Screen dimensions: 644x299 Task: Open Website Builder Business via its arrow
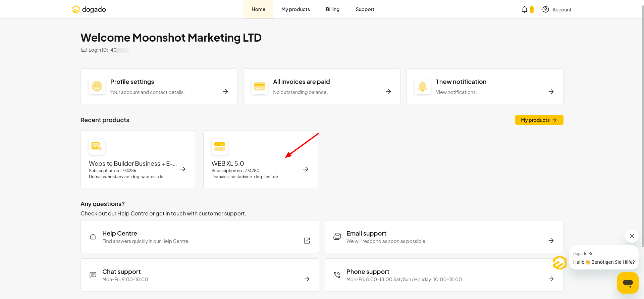(x=183, y=169)
